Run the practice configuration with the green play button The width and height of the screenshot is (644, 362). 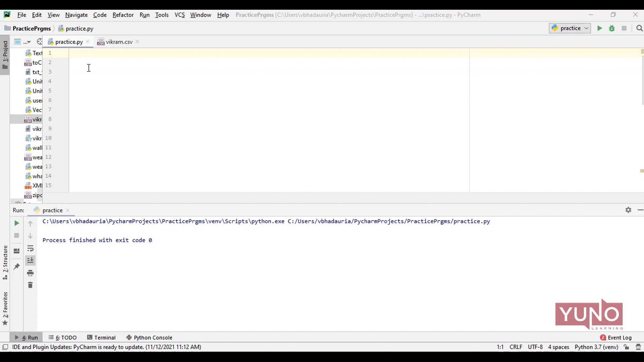pos(600,28)
